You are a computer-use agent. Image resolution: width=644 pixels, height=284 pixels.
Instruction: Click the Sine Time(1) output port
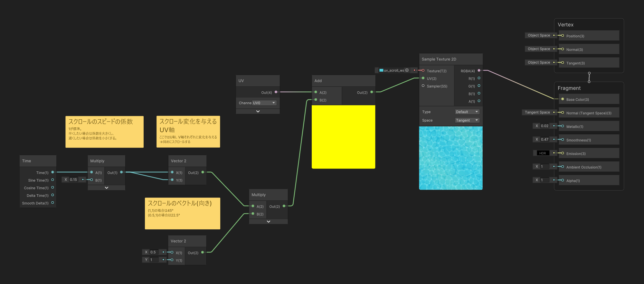52,180
